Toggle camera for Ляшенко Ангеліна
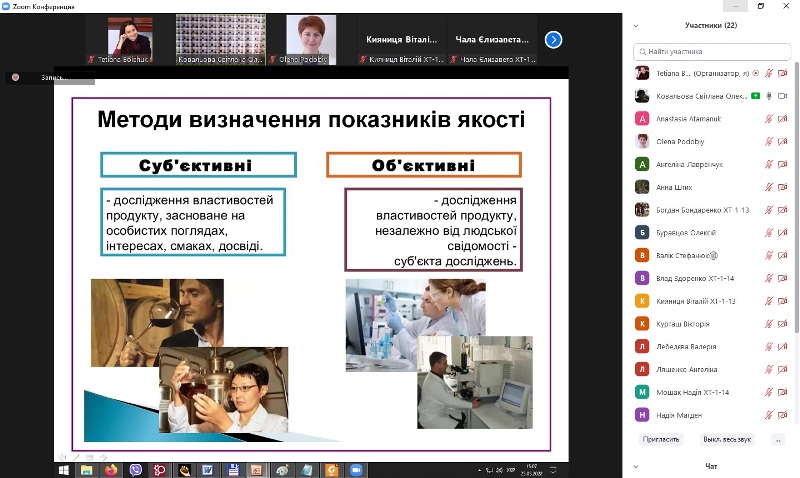The image size is (800, 478). [x=782, y=369]
